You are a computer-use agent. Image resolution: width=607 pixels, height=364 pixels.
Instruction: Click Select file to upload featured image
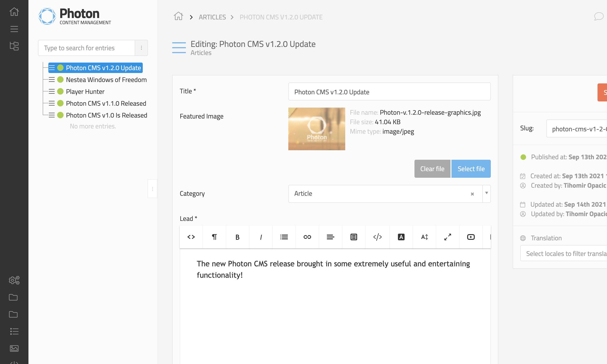point(471,168)
